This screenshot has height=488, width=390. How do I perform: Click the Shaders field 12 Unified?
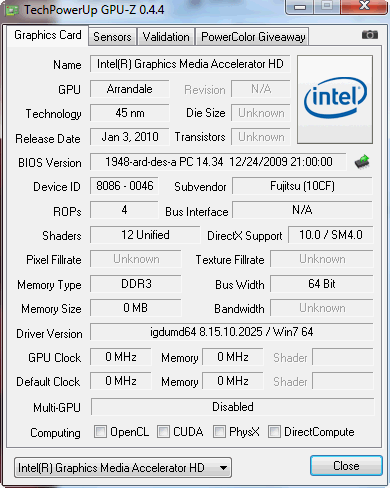[x=145, y=235]
